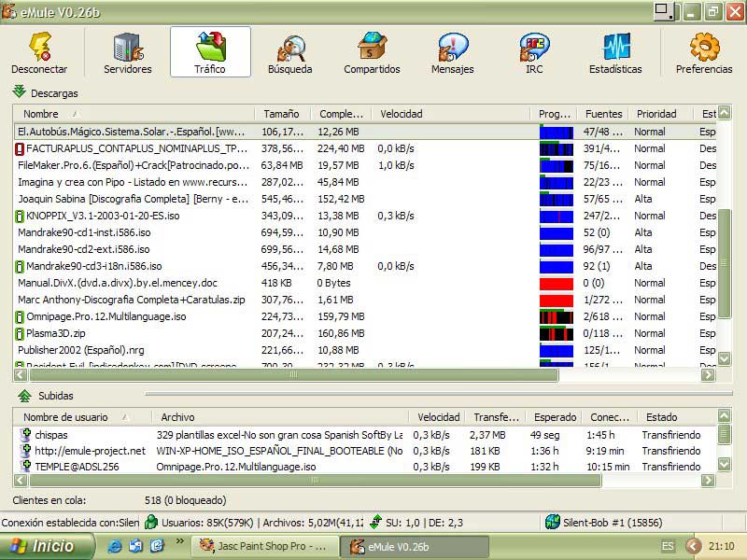Click the green Subidas arrows icon
747x560 pixels.
point(24,395)
